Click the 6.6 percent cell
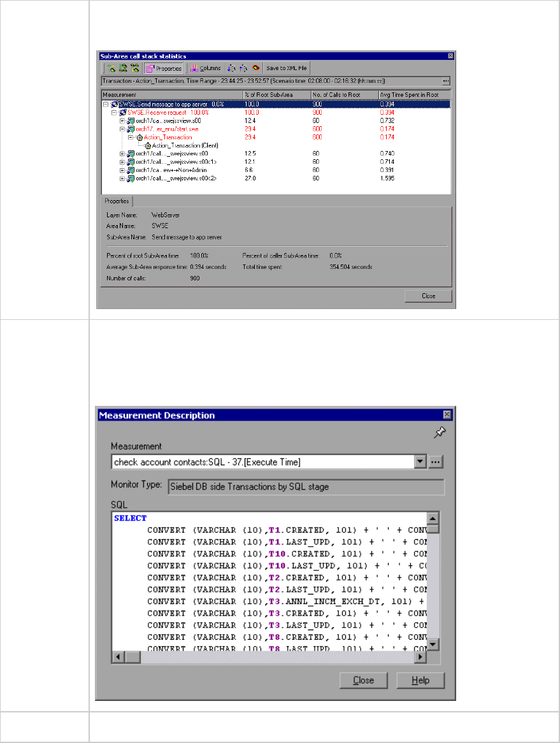This screenshot has width=560, height=743. 248,170
